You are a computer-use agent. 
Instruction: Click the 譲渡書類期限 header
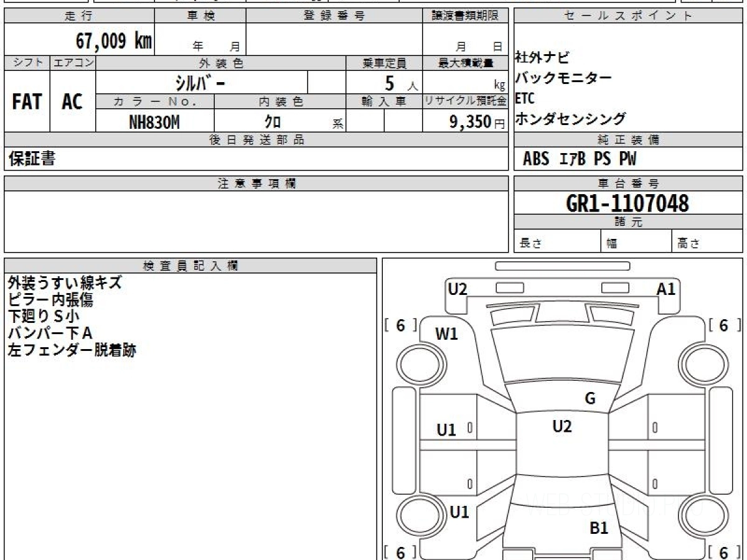click(x=465, y=16)
